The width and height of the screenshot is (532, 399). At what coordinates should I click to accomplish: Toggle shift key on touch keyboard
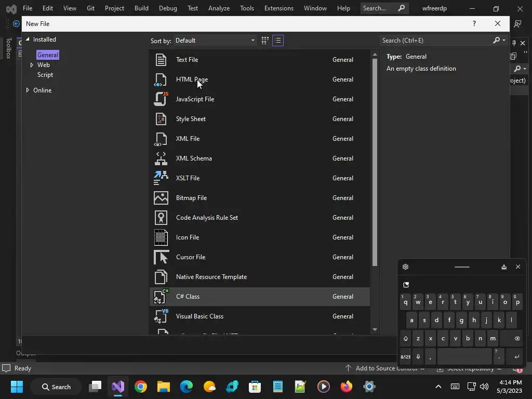[x=405, y=338]
